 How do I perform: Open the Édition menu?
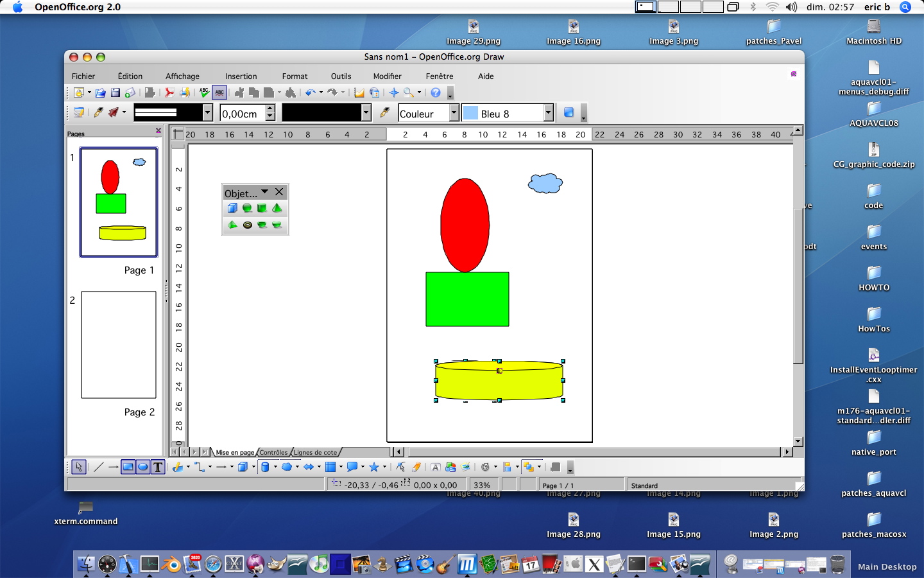point(130,76)
